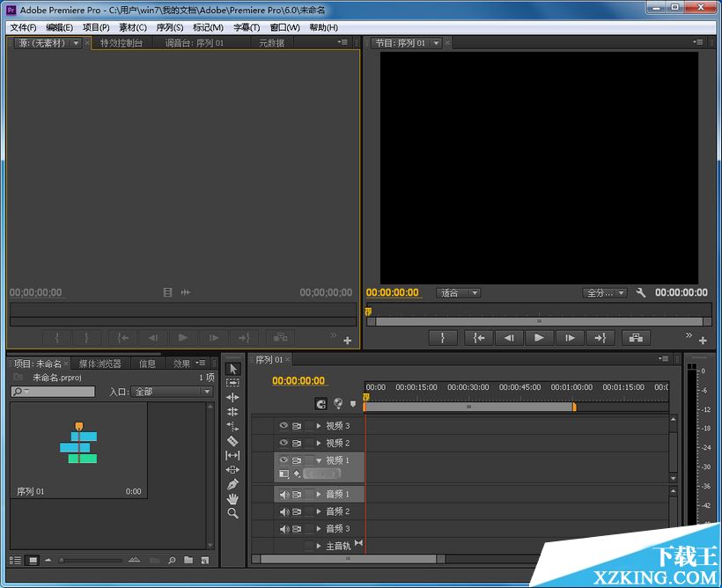722x588 pixels.
Task: Expand the 主音轨 master track
Action: coord(319,546)
